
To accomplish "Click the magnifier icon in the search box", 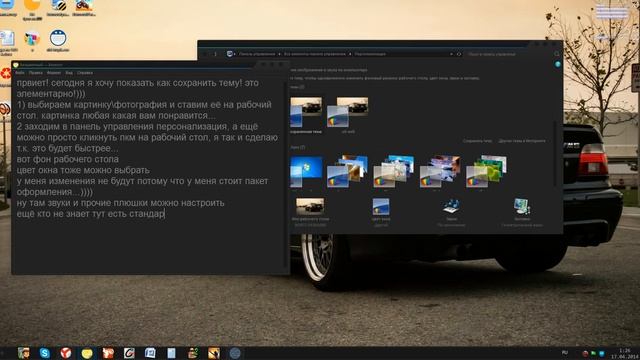I will (x=557, y=54).
